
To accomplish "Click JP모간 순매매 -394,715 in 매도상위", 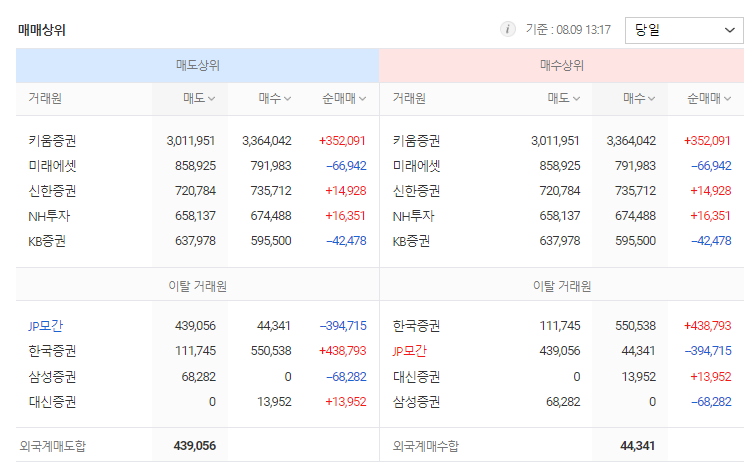I will click(343, 326).
